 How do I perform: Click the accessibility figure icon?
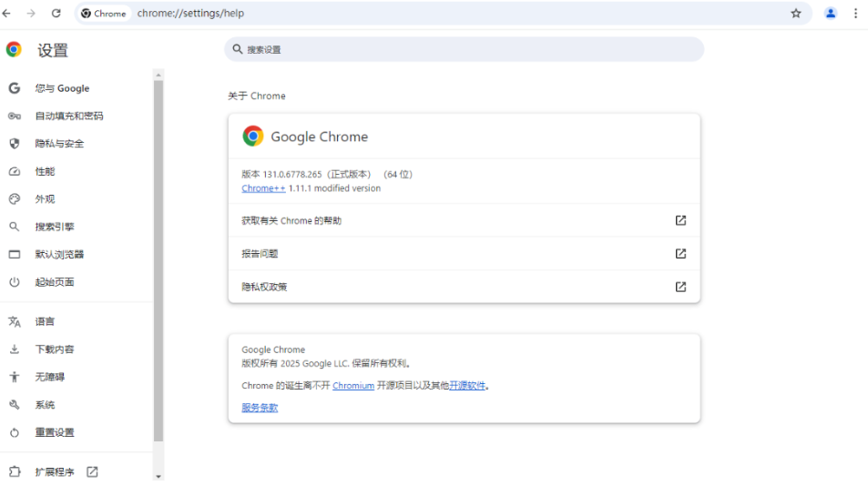(x=15, y=377)
